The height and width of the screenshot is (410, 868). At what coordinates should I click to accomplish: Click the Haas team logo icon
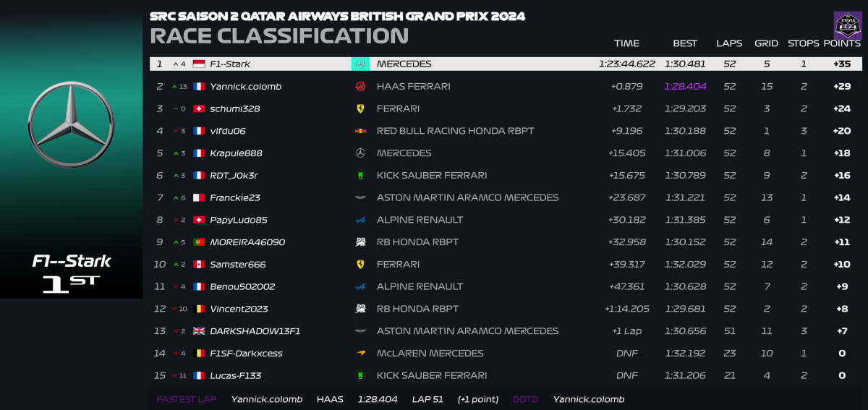pyautogui.click(x=360, y=86)
